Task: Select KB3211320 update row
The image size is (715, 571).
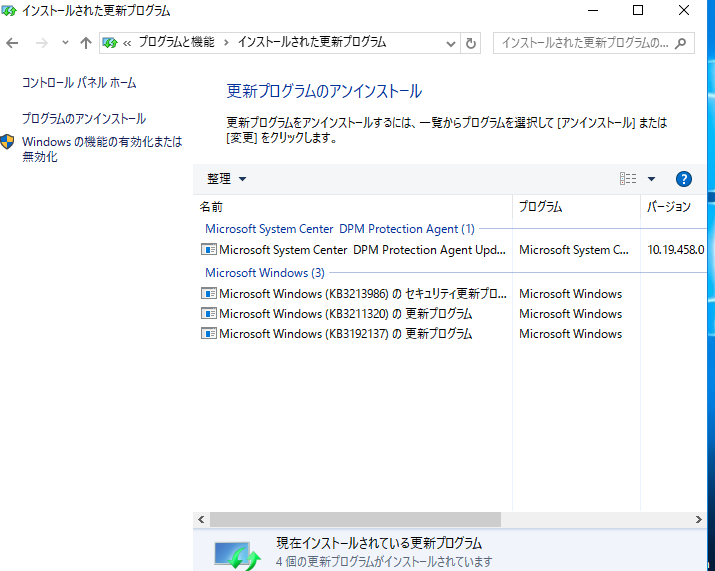Action: [345, 314]
